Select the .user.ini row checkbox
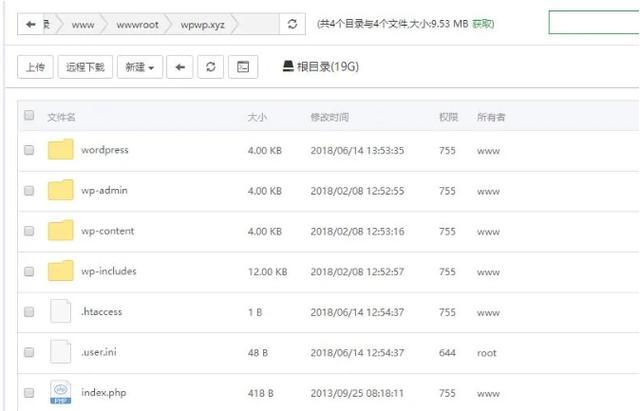The height and width of the screenshot is (411, 640). pyautogui.click(x=29, y=353)
